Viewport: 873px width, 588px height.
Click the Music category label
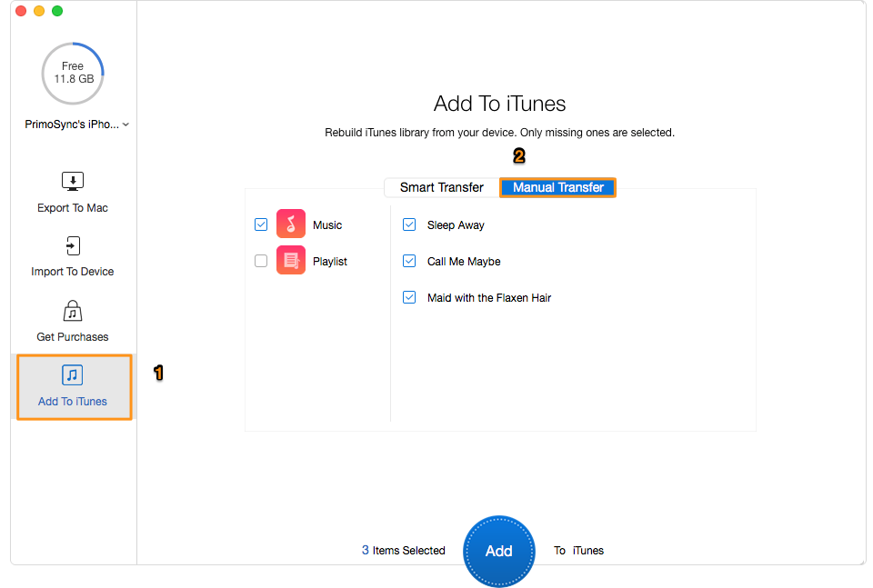coord(327,225)
